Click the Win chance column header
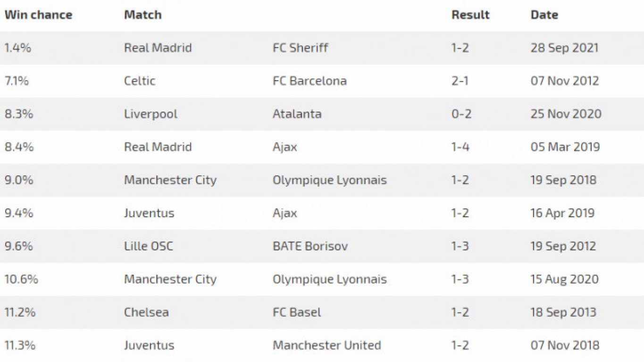 click(x=38, y=15)
